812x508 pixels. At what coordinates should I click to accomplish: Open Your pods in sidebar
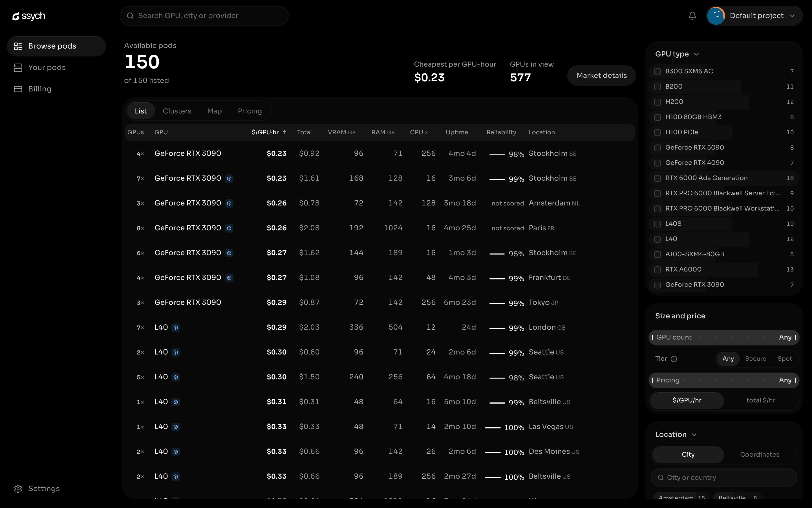[56, 67]
